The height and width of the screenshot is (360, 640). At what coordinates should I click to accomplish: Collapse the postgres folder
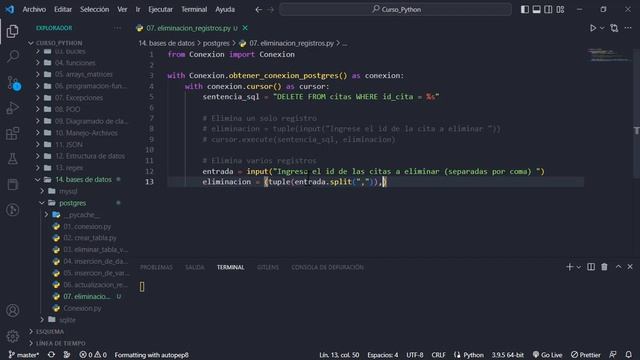pyautogui.click(x=72, y=203)
